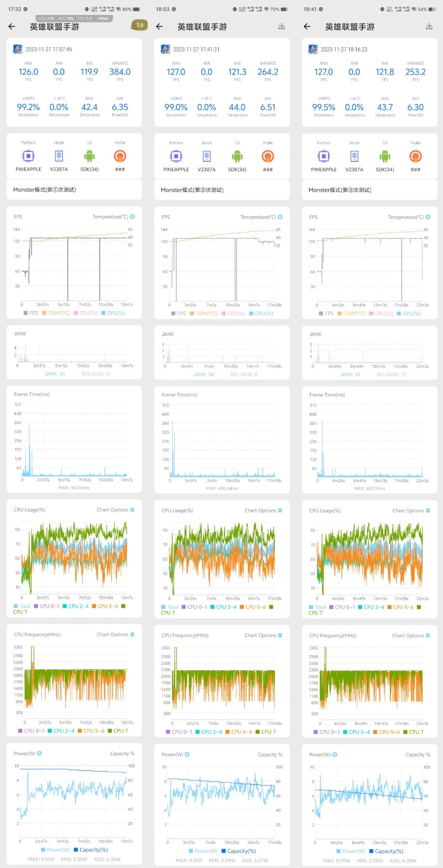Tap Android SDK(34) icon in 第①次测试 report

coord(89,156)
